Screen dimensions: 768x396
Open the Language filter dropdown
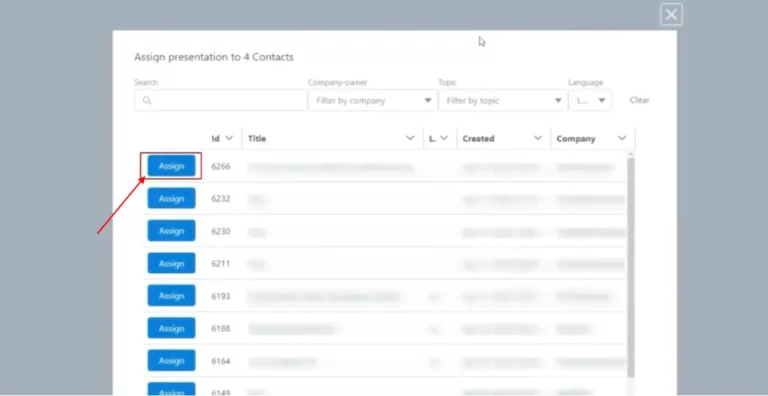[590, 100]
